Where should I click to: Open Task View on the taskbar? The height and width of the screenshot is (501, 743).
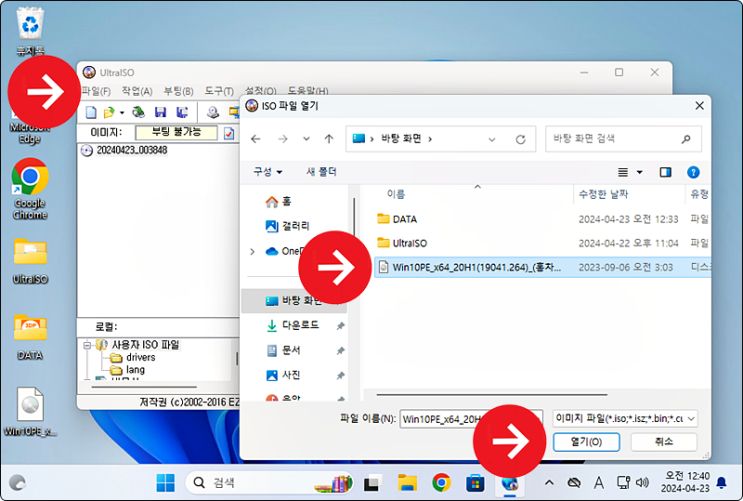373,483
